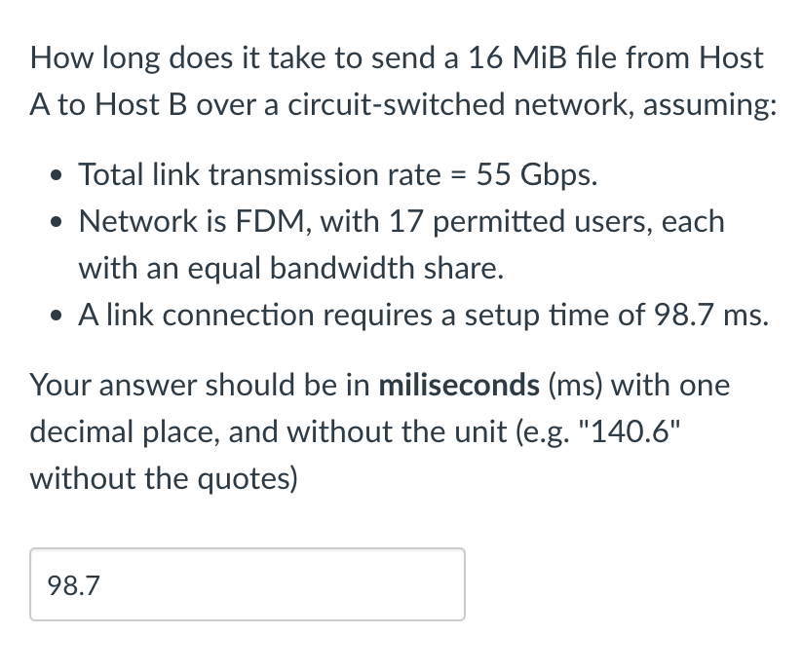Click the first bullet point marker
The width and height of the screenshot is (803, 672).
tap(56, 175)
